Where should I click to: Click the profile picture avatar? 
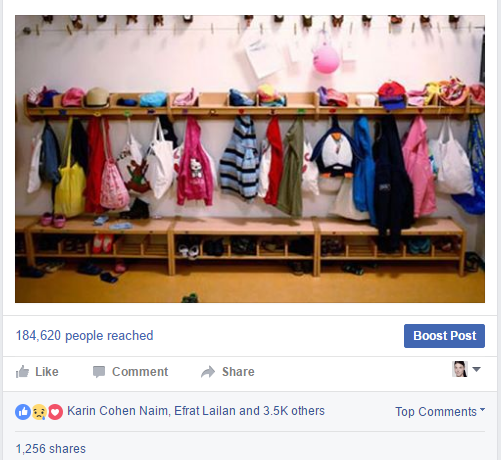[x=460, y=369]
